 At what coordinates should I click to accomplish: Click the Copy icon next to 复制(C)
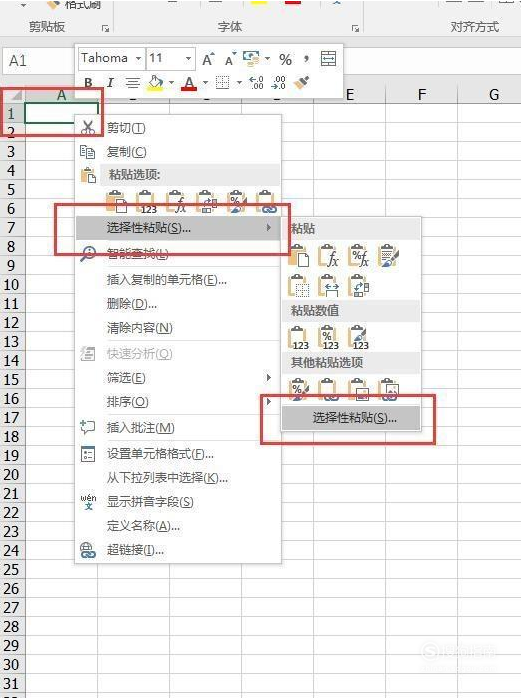pyautogui.click(x=87, y=152)
